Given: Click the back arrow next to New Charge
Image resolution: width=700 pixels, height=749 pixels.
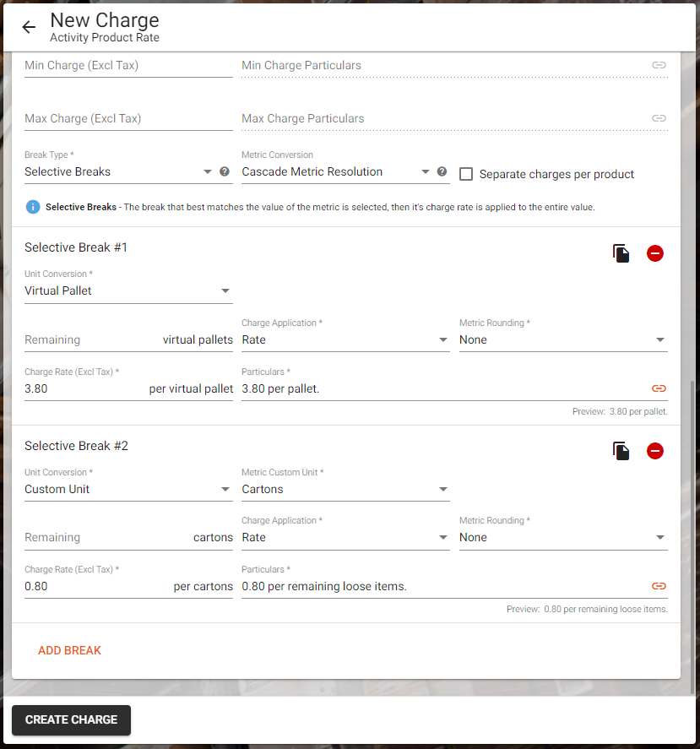Looking at the screenshot, I should coord(29,27).
